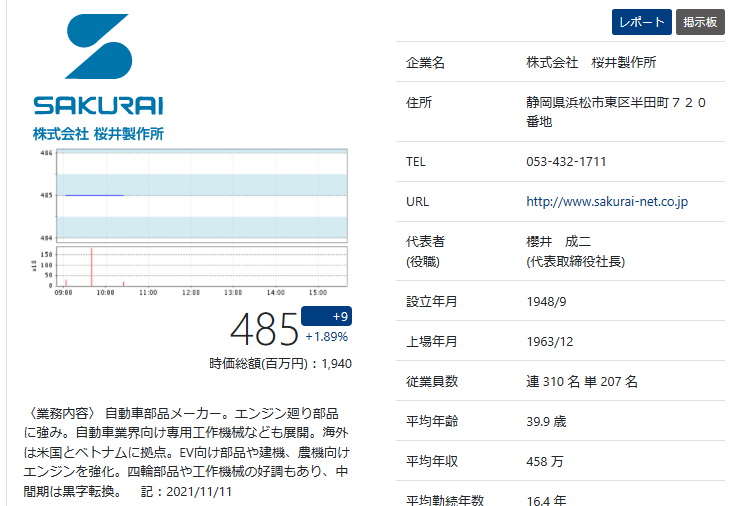
Task: Click the Sakurai company logo
Action: pyautogui.click(x=98, y=65)
